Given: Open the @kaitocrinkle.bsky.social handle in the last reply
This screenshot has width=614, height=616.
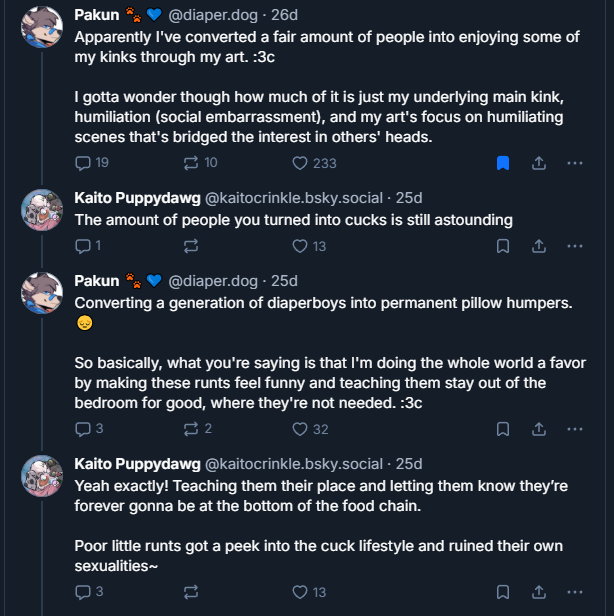Looking at the screenshot, I should [294, 464].
